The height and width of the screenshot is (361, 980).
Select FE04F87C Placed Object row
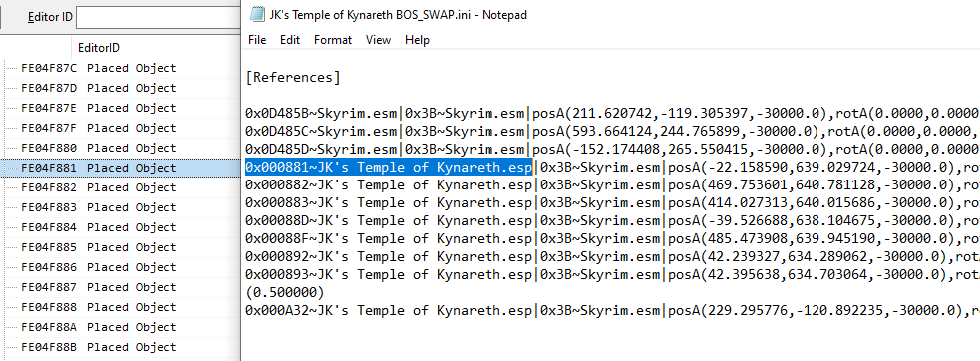(x=121, y=68)
